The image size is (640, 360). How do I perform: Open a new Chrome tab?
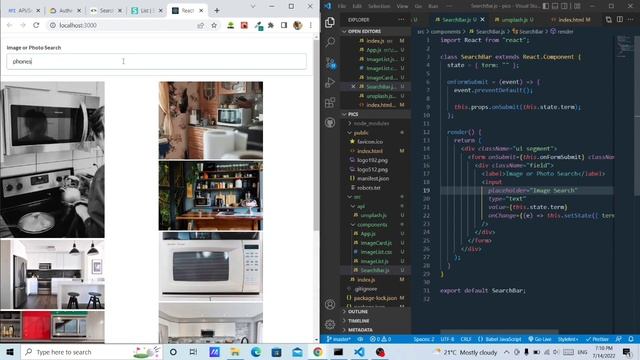click(217, 11)
